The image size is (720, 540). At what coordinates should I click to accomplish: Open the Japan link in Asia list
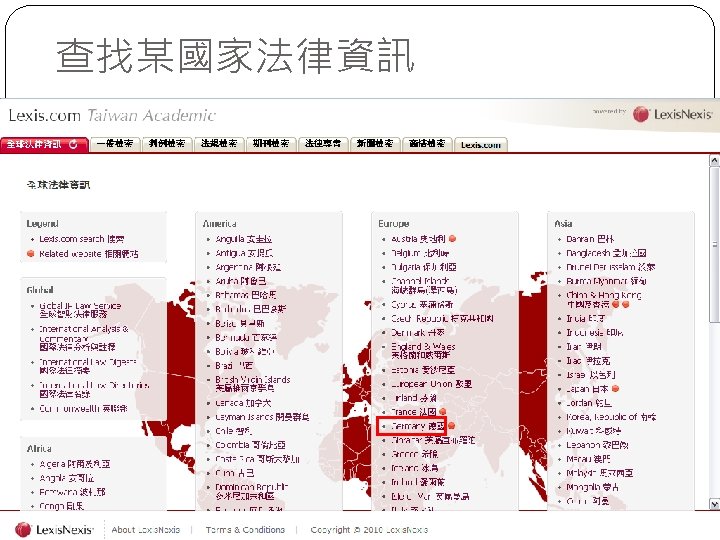(587, 388)
